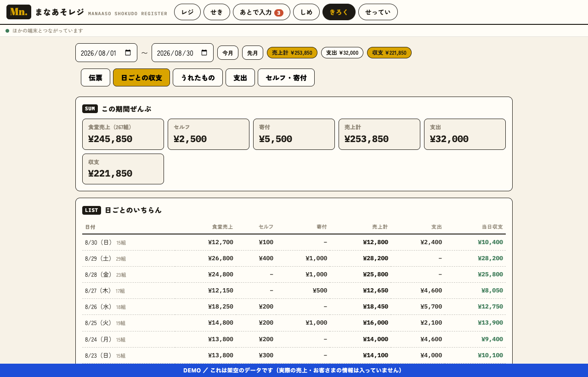Click the Mn. logo icon
Screen dimensions: 588x377
(x=19, y=12)
